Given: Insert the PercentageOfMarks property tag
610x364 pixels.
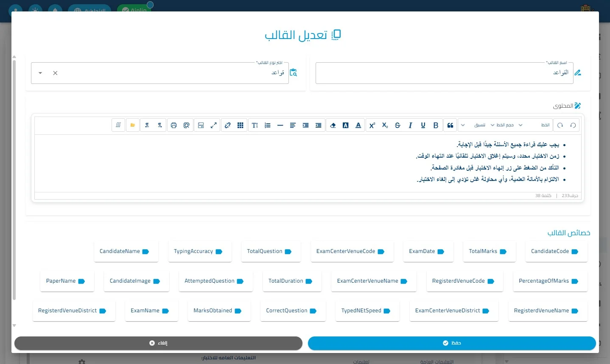Looking at the screenshot, I should tap(550, 281).
